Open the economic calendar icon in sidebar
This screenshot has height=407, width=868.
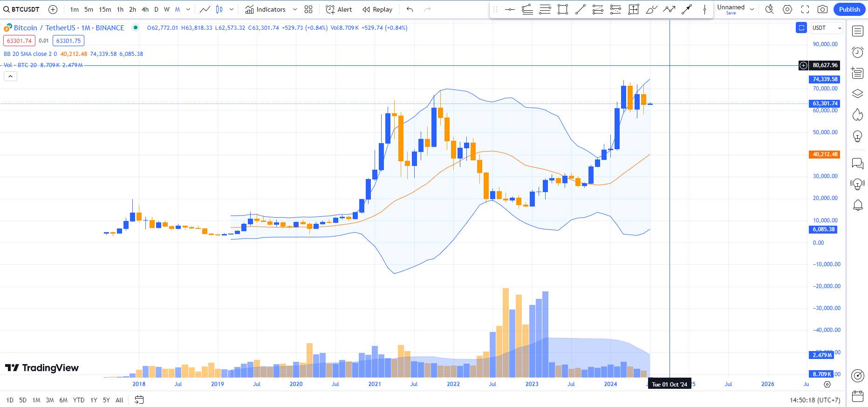tap(858, 397)
